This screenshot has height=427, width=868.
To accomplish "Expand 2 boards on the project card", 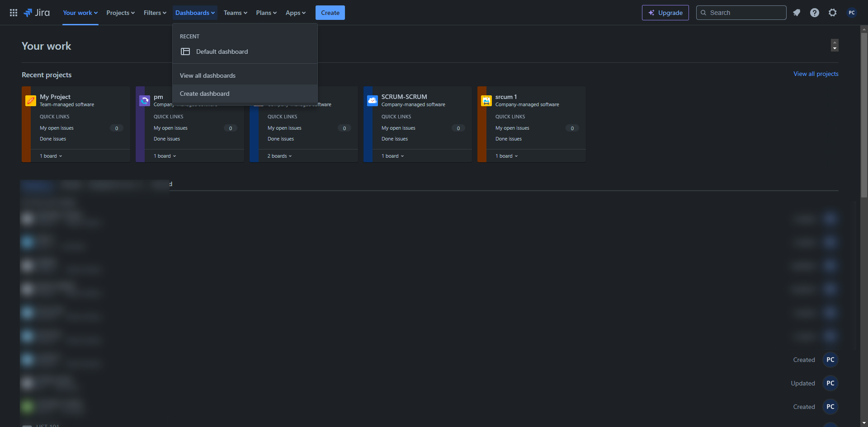I will (x=280, y=156).
